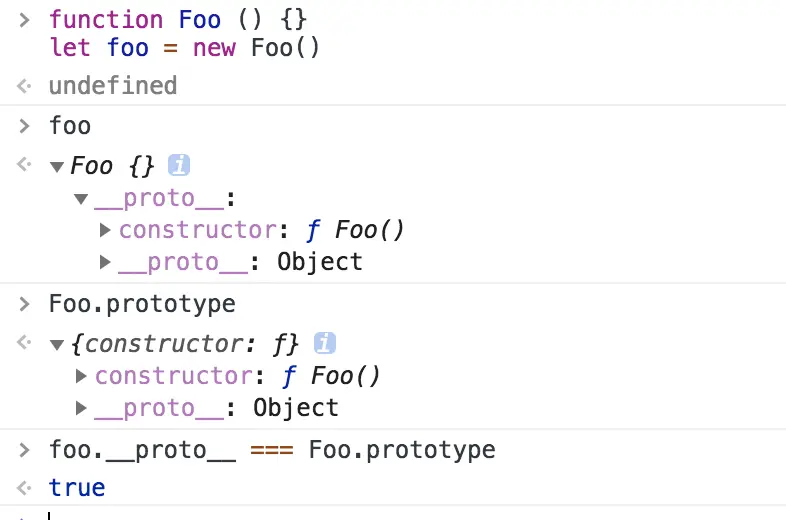Viewport: 786px width, 520px height.
Task: Click the 'true' output value
Action: 77,488
